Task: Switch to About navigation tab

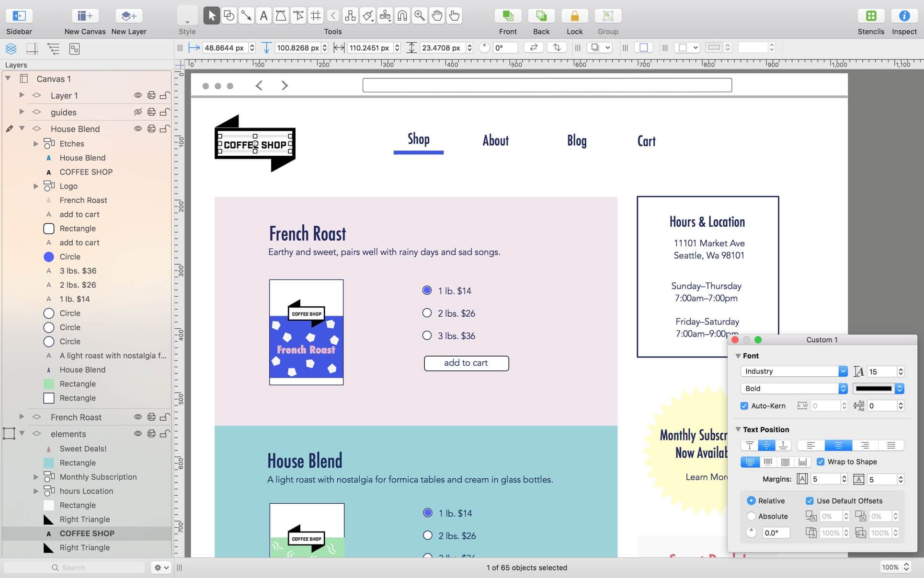Action: [495, 140]
